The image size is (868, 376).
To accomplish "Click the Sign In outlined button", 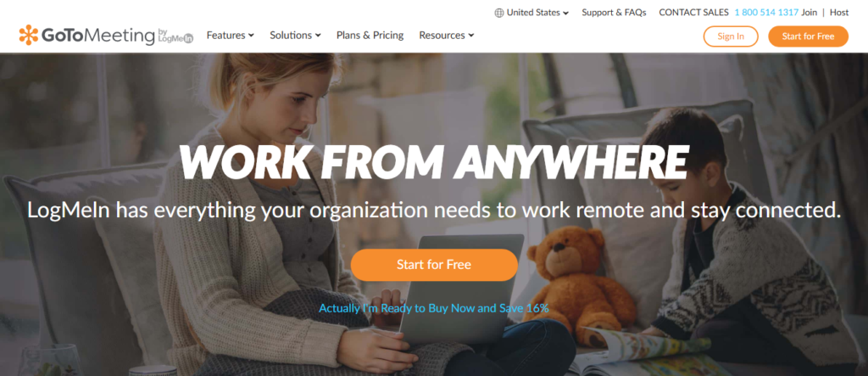I will [731, 36].
